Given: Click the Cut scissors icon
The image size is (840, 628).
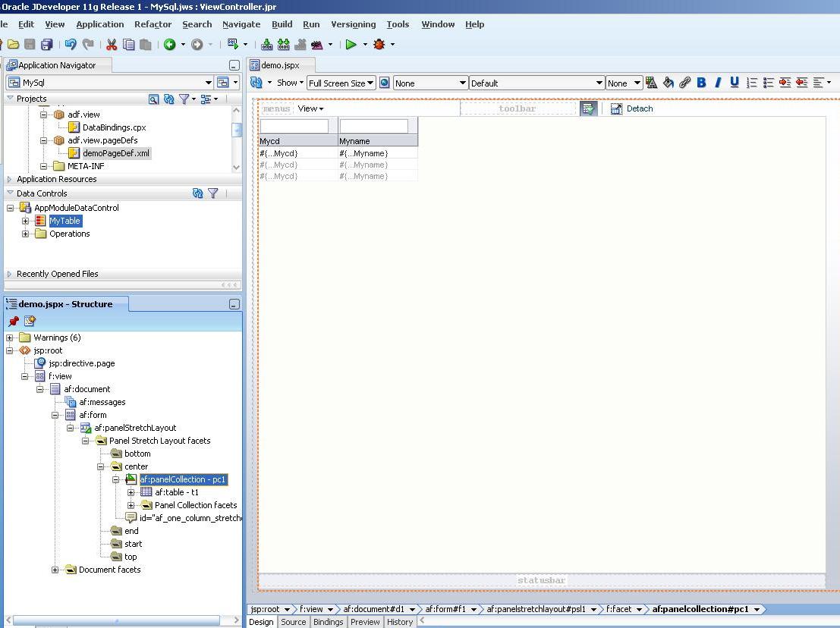Looking at the screenshot, I should [x=112, y=44].
